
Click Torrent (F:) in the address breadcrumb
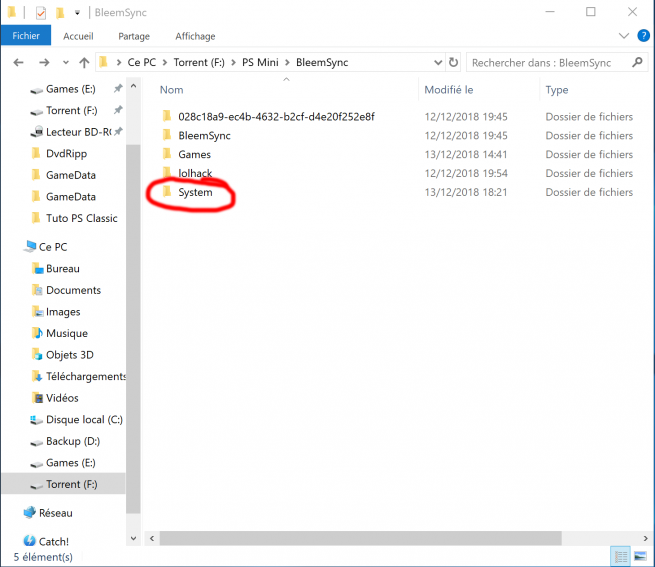click(x=199, y=63)
